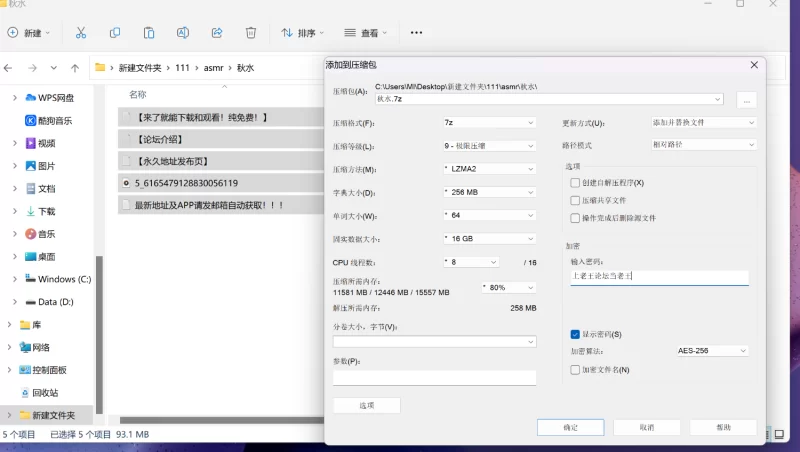Image resolution: width=800 pixels, height=452 pixels.
Task: Open the 更新方式 dropdown
Action: point(704,122)
